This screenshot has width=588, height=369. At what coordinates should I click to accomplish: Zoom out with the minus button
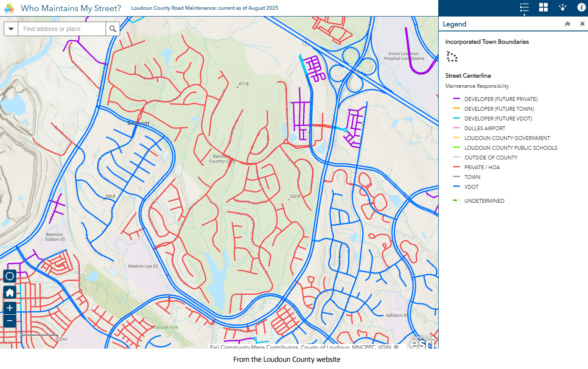(10, 321)
